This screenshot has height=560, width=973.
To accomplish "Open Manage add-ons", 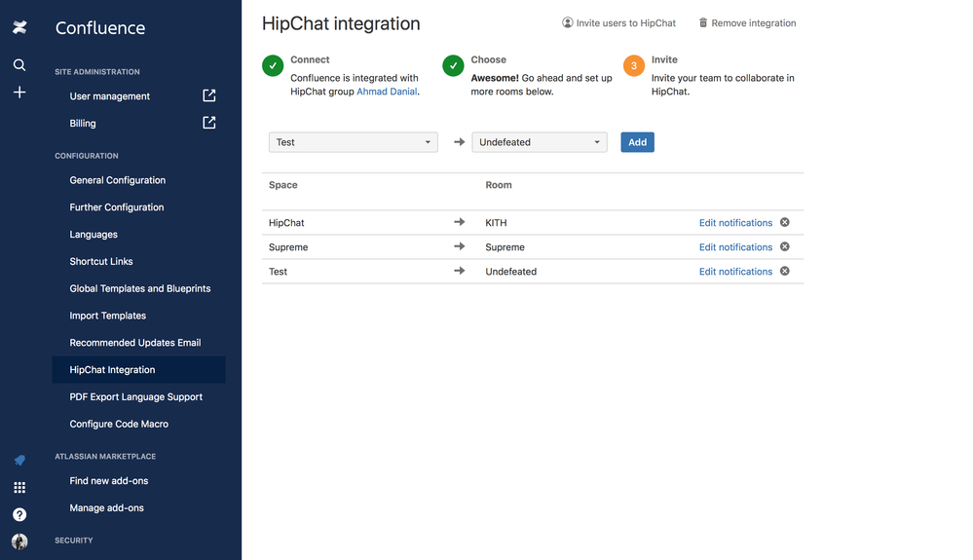I will 106,508.
